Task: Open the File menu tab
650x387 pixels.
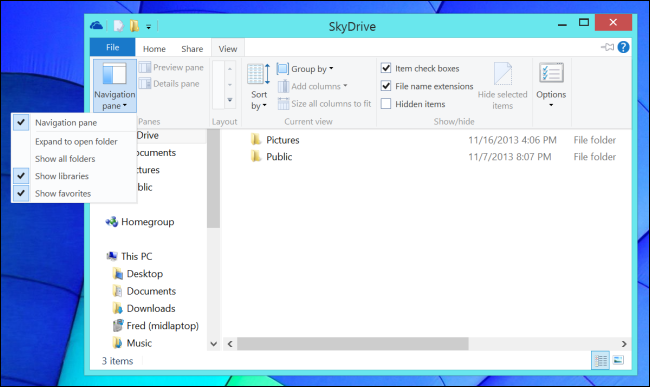Action: pos(112,47)
